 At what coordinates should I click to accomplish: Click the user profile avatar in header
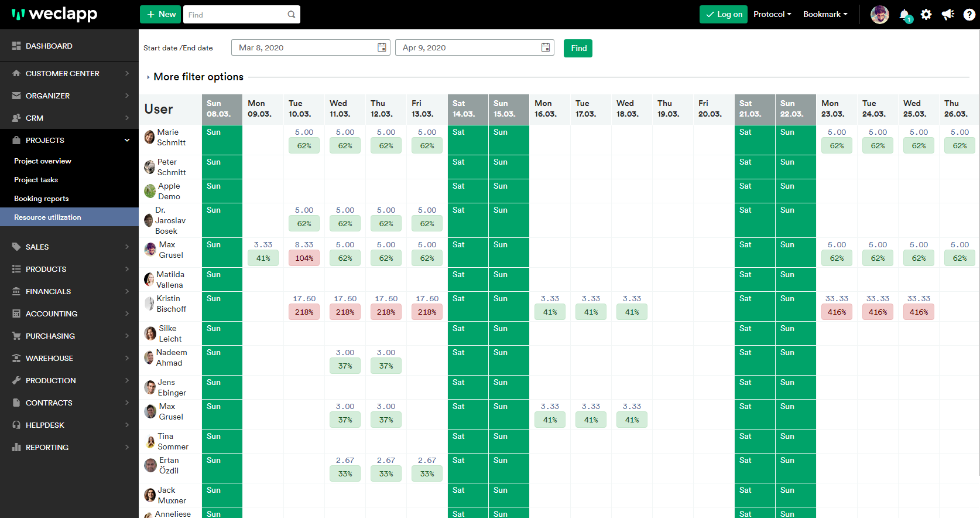(879, 15)
